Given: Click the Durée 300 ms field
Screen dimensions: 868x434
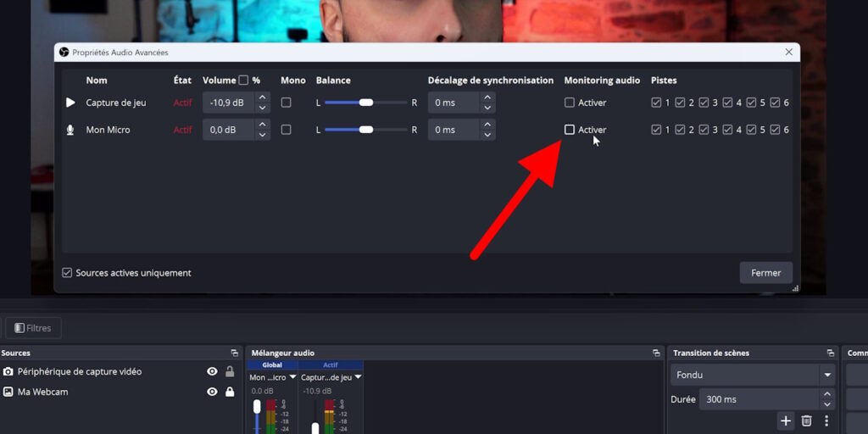Looking at the screenshot, I should (759, 399).
